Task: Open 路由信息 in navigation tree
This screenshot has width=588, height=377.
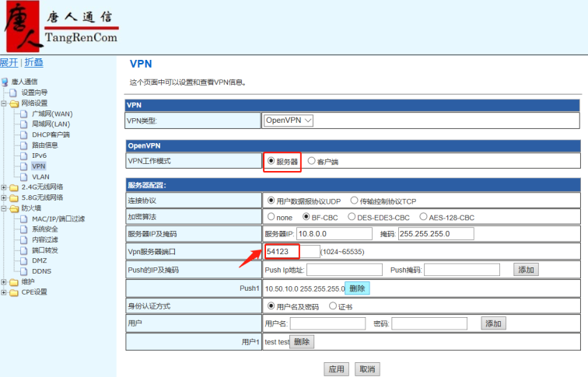Action: [x=44, y=145]
